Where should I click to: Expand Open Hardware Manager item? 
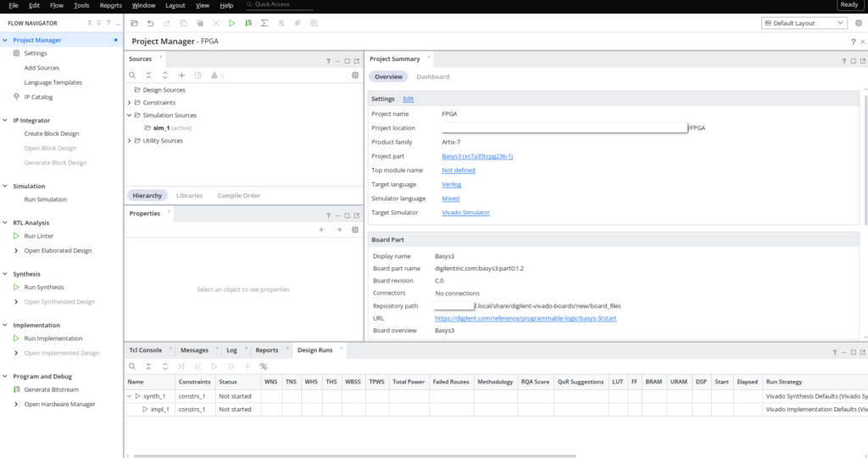point(16,405)
